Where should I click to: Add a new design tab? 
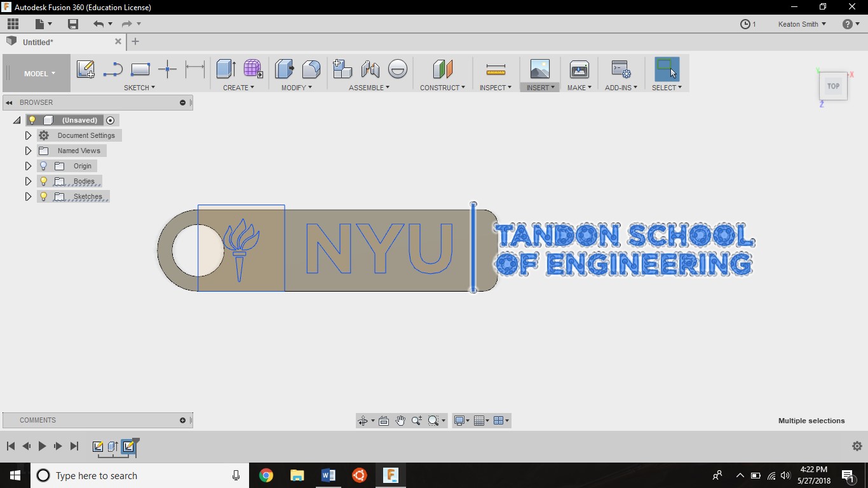pos(135,41)
